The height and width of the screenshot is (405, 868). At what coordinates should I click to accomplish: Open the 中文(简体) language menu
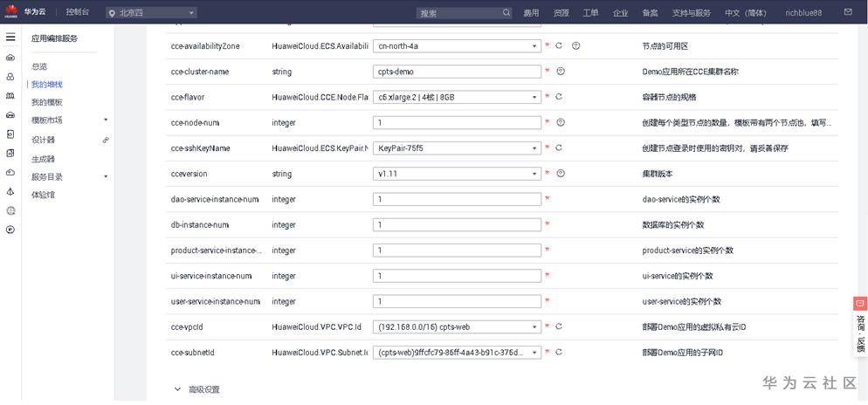pyautogui.click(x=746, y=13)
